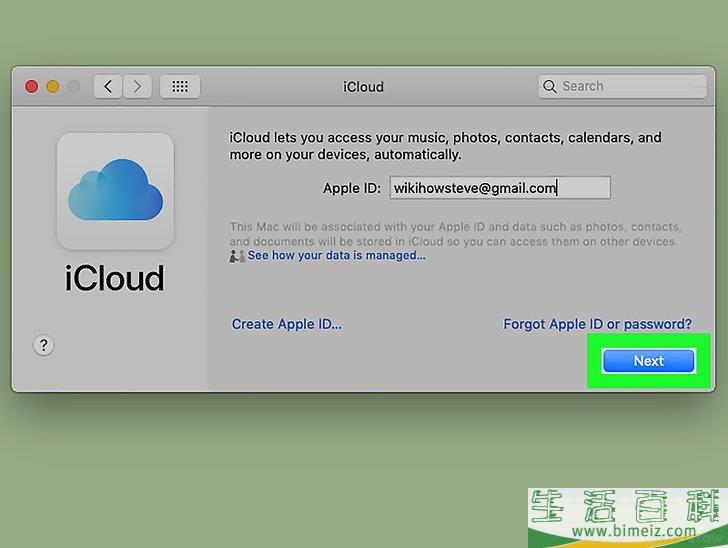728x548 pixels.
Task: Click the large iCloud cloud icon
Action: [116, 191]
